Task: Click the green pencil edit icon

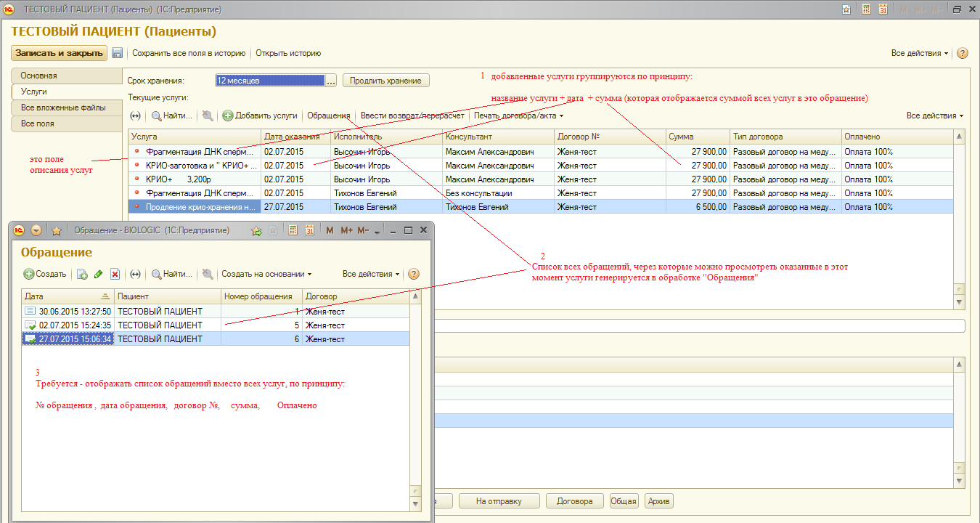Action: 99,274
